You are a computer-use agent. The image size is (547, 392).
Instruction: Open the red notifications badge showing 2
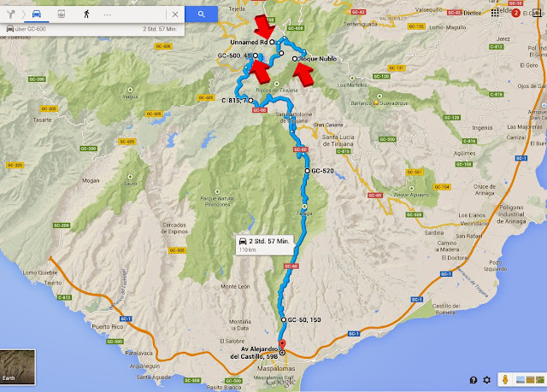click(x=515, y=14)
